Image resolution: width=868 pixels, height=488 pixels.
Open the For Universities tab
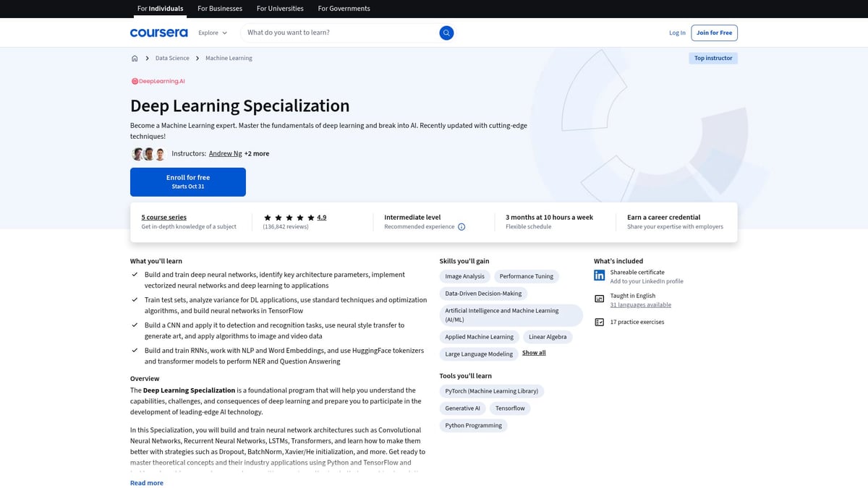[281, 9]
